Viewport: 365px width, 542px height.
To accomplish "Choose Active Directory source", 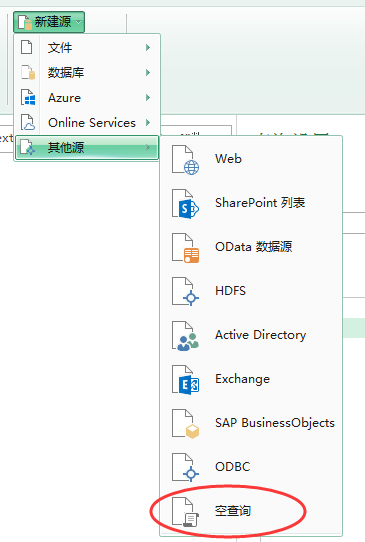I will click(251, 335).
